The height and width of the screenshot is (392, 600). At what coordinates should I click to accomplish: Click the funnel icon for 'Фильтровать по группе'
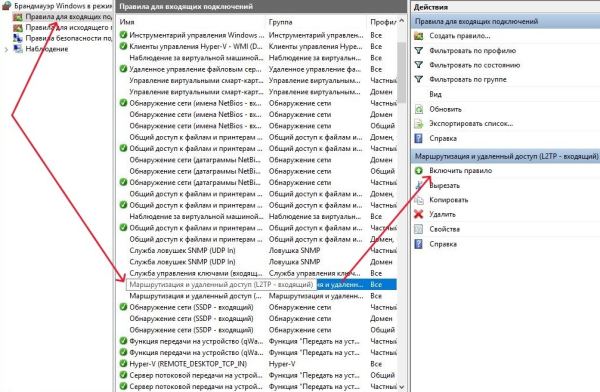click(419, 79)
